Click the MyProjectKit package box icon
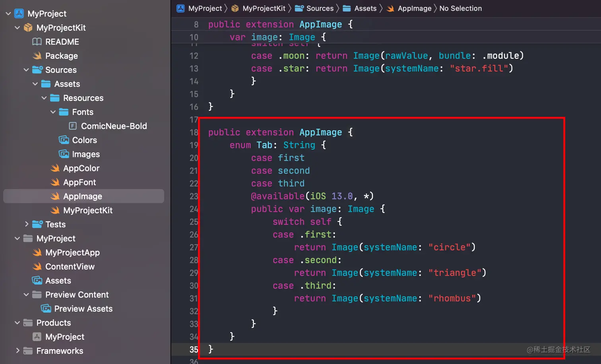 click(x=28, y=28)
